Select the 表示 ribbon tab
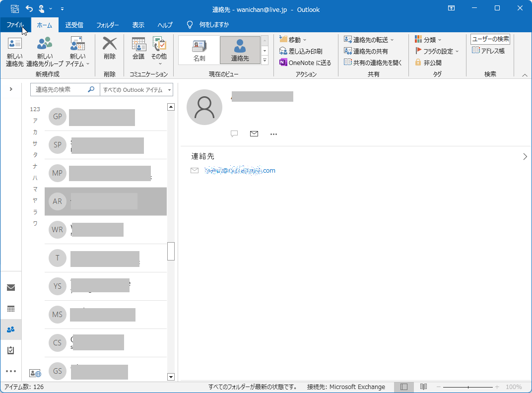This screenshot has height=393, width=532. pyautogui.click(x=138, y=25)
